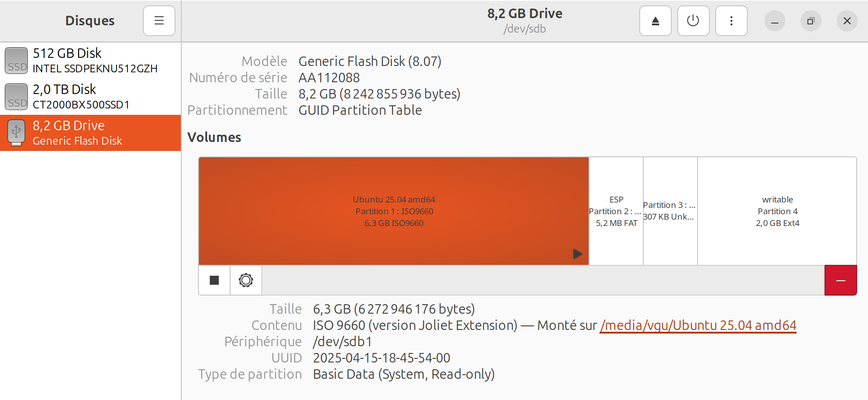Click the Basic Data partition type value
Screen dimensions: 868x400
point(404,374)
